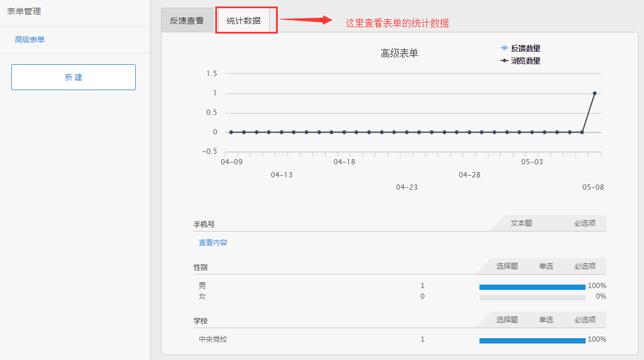Click the 05-03 x-axis date label
The width and height of the screenshot is (644, 360).
pos(532,162)
